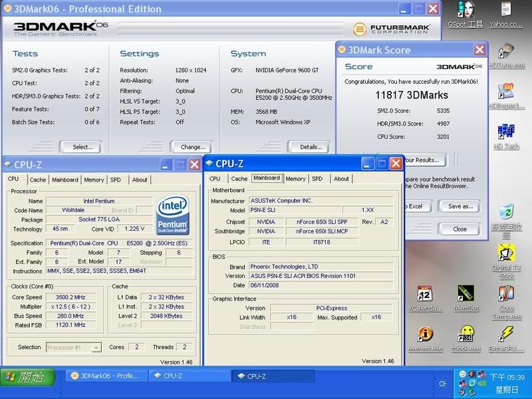The height and width of the screenshot is (399, 532).
Task: Switch to 3DMark06 taskbar item
Action: tap(106, 376)
